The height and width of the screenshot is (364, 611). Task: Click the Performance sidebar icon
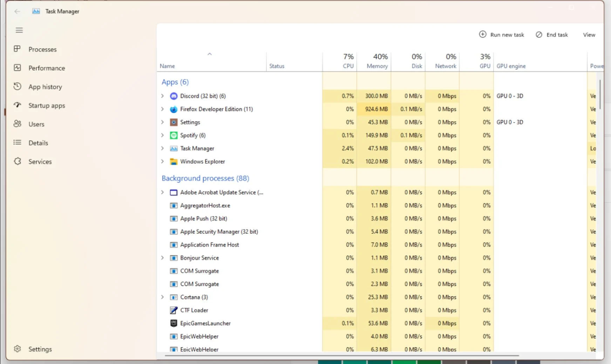17,68
